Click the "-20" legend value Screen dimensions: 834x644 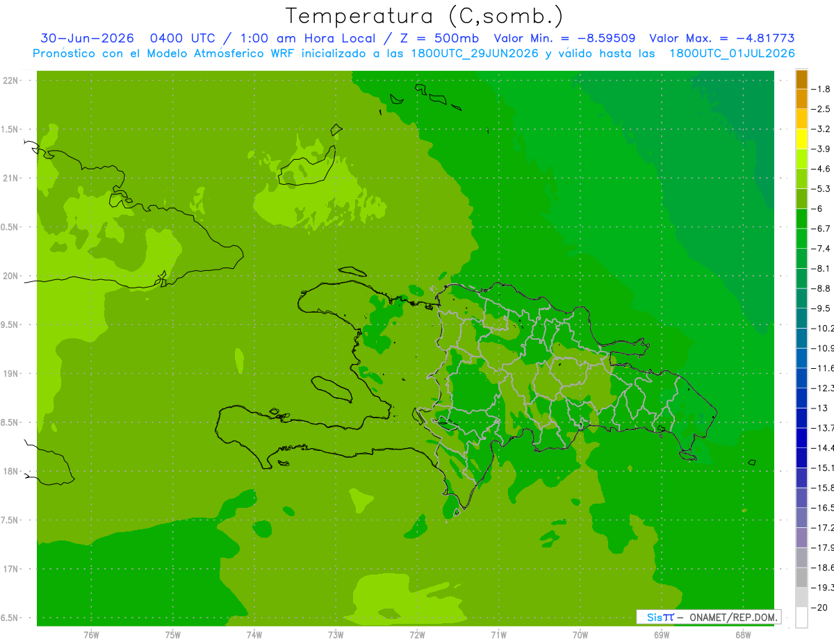tap(821, 607)
